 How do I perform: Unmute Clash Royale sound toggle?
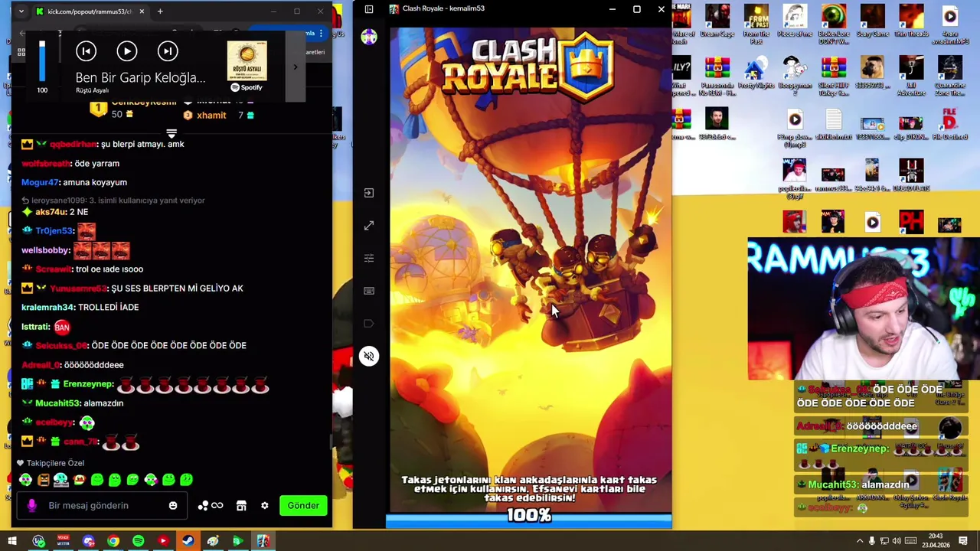point(369,356)
